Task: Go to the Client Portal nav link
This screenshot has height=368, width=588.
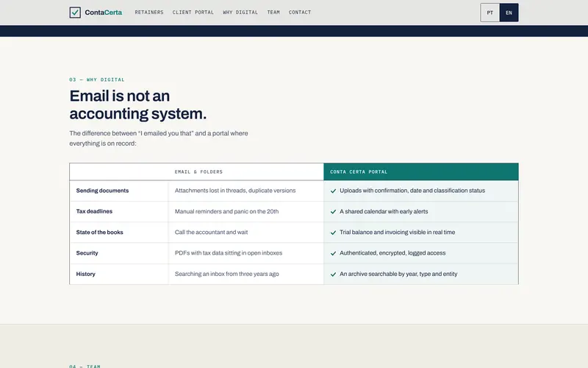Action: tap(193, 13)
